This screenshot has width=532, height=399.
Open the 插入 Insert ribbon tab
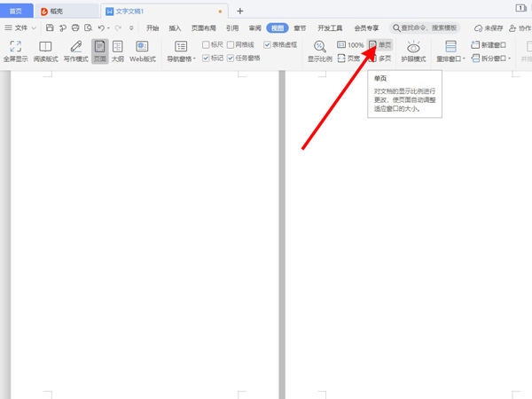pyautogui.click(x=175, y=28)
